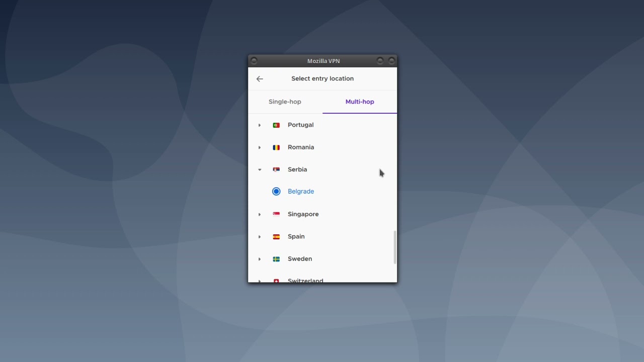This screenshot has width=644, height=362.
Task: Collapse the Serbia server list
Action: (x=260, y=169)
